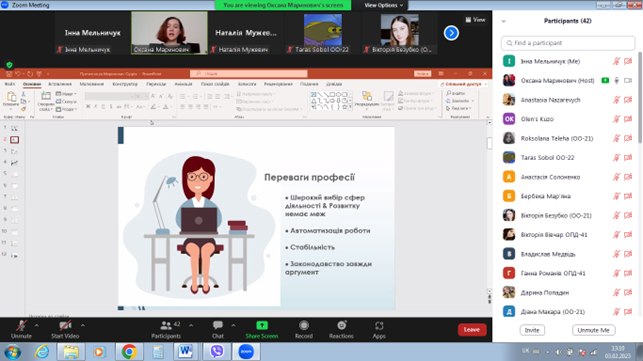Open the Основне ribbon tab in PowerPoint
This screenshot has width=643, height=361.
pos(32,84)
